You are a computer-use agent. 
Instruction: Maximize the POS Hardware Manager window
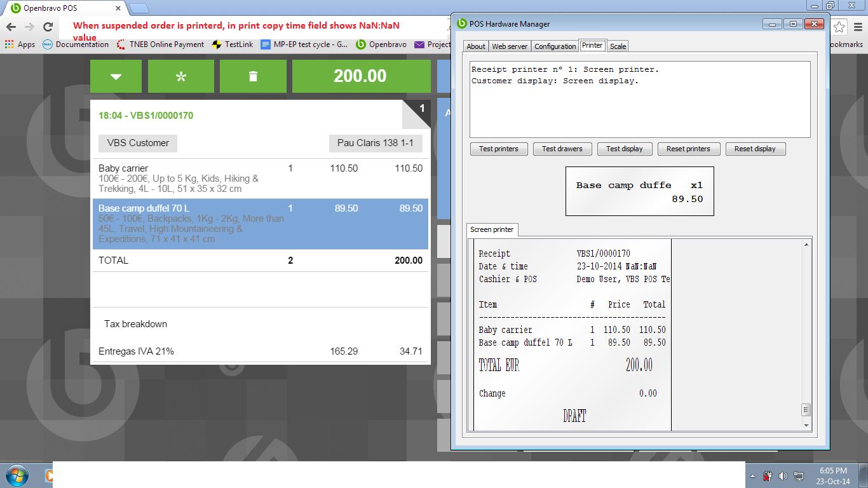(793, 24)
